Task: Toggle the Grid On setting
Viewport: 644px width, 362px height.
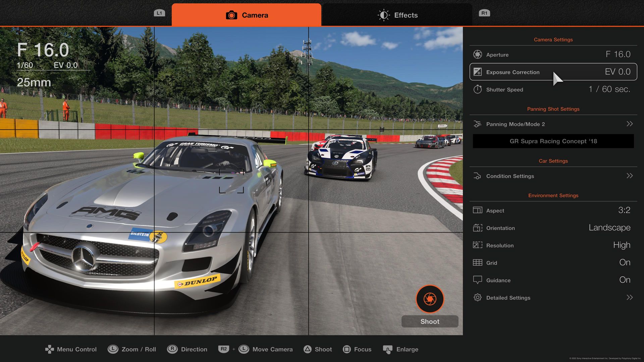Action: click(625, 262)
